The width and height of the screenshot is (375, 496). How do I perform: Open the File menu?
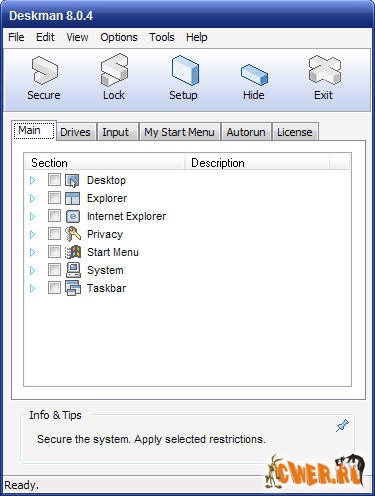[16, 37]
